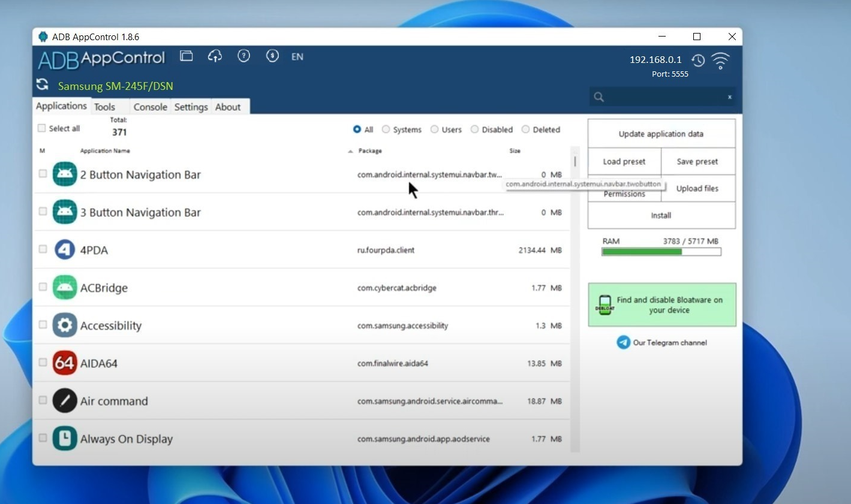Click package ru.fourpda.client
The width and height of the screenshot is (851, 504).
click(x=386, y=251)
